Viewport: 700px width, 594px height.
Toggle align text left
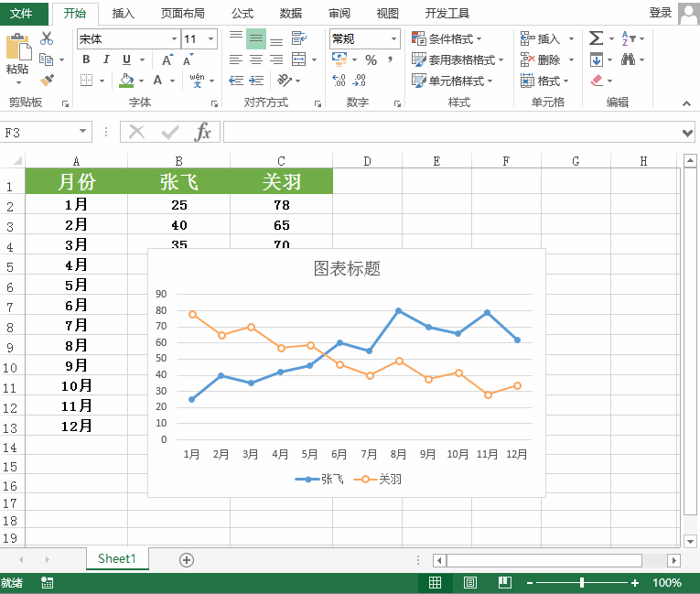pyautogui.click(x=236, y=59)
